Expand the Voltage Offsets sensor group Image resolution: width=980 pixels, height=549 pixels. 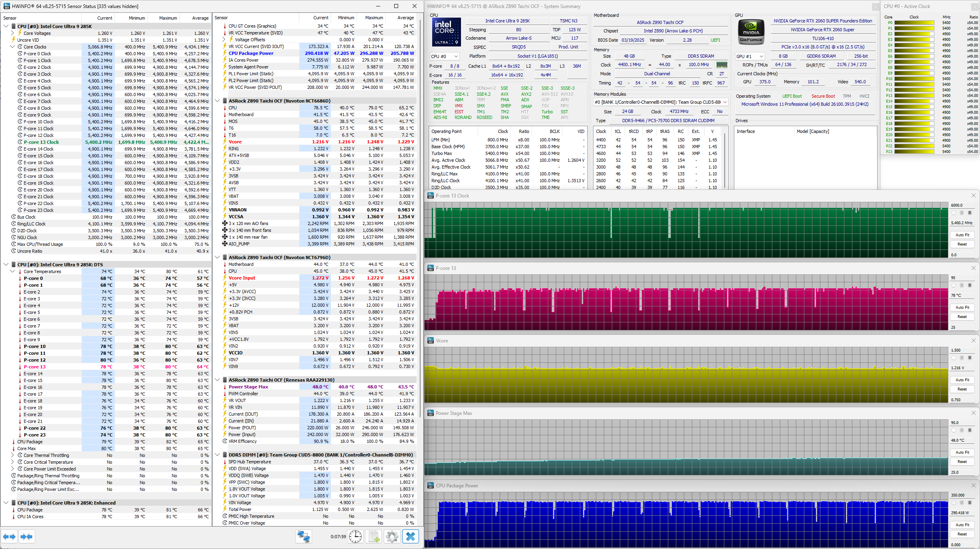224,40
